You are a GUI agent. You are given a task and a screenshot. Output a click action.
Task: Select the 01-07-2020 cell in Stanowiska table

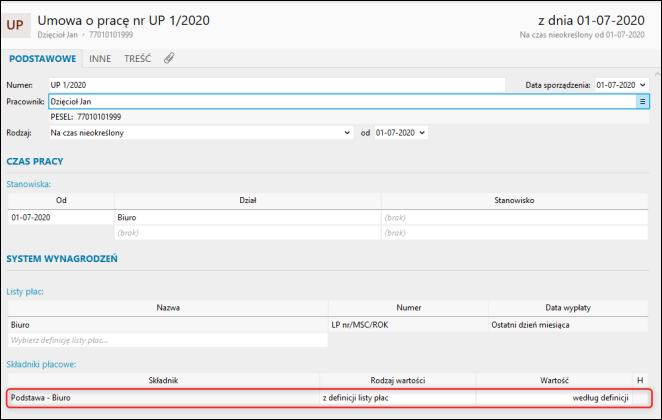click(x=61, y=217)
